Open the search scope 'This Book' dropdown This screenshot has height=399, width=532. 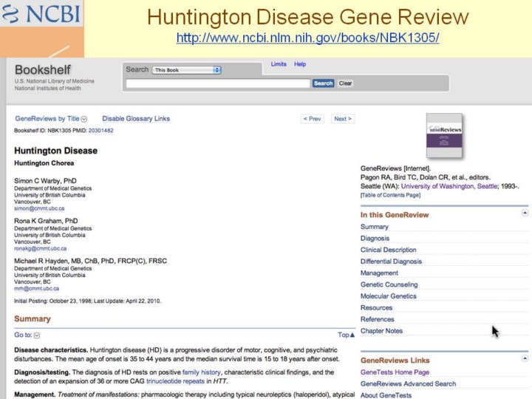click(186, 70)
